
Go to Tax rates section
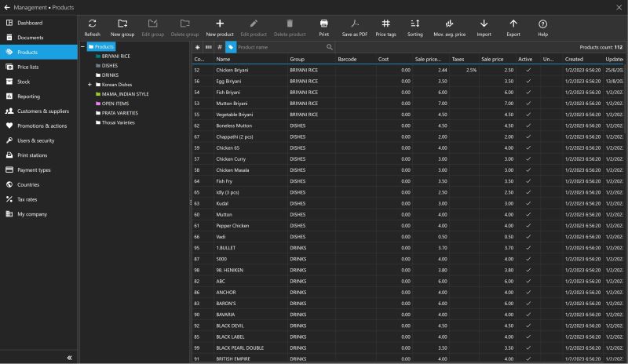[27, 199]
